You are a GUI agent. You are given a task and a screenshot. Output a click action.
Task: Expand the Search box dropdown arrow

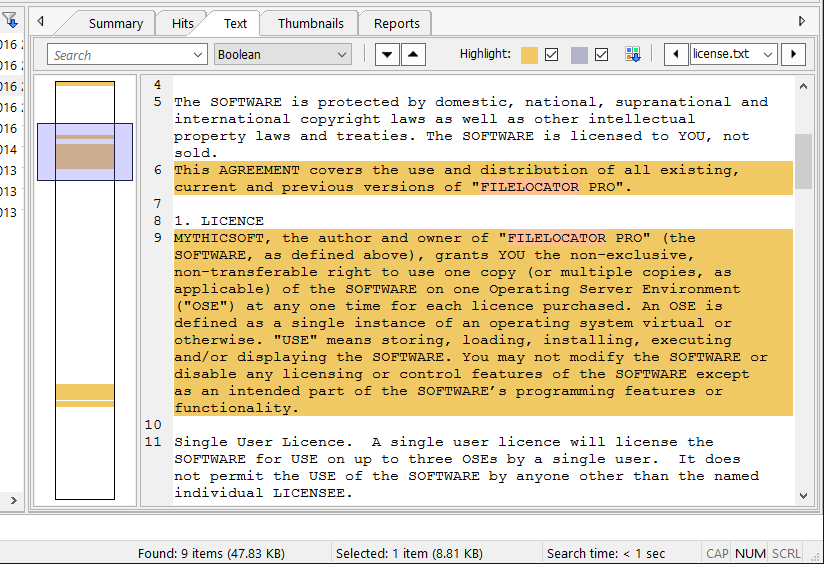click(198, 55)
